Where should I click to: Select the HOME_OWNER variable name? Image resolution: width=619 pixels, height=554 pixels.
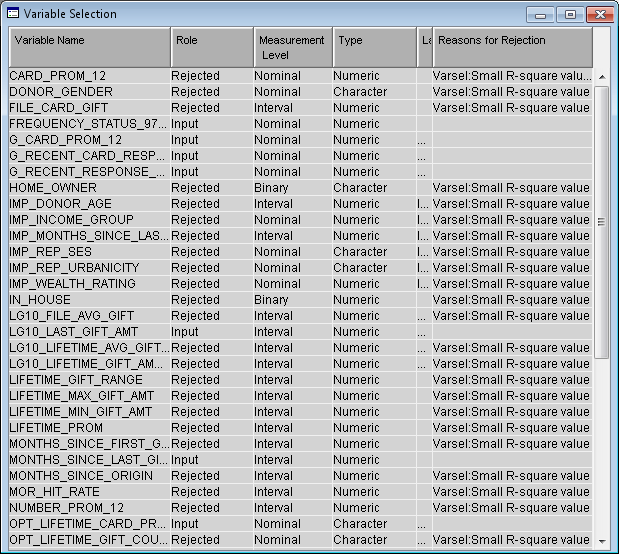(53, 188)
